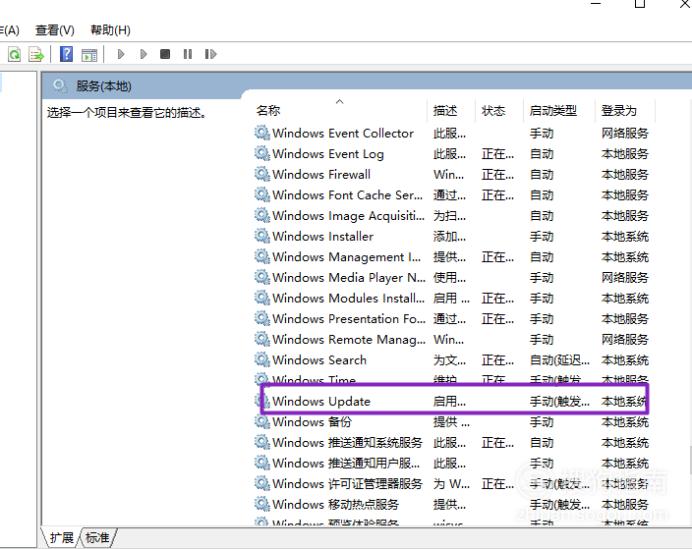Switch to the 扩展 tab
This screenshot has width=692, height=549.
coord(61,538)
